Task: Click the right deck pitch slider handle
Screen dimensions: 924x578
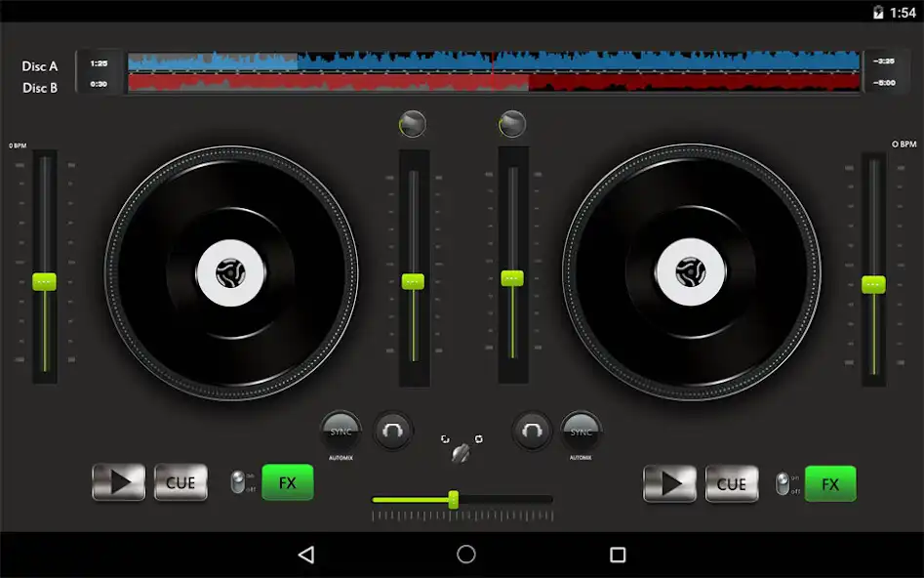Action: tap(873, 284)
